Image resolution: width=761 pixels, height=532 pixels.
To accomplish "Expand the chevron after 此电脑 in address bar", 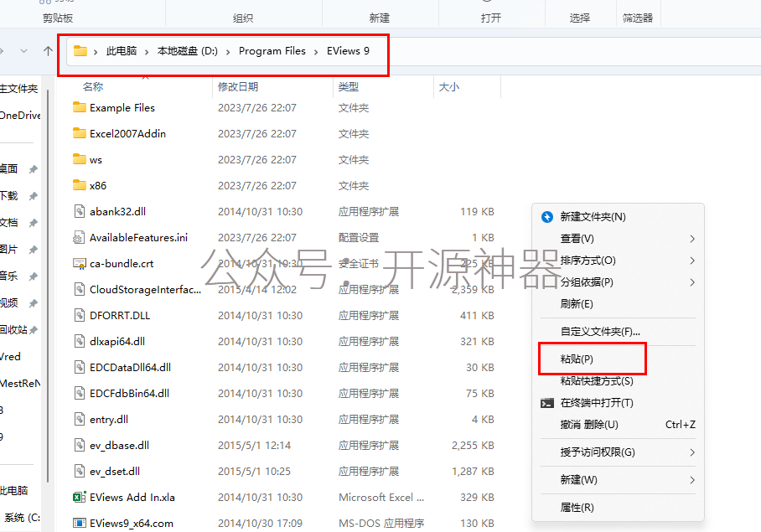I will click(146, 51).
